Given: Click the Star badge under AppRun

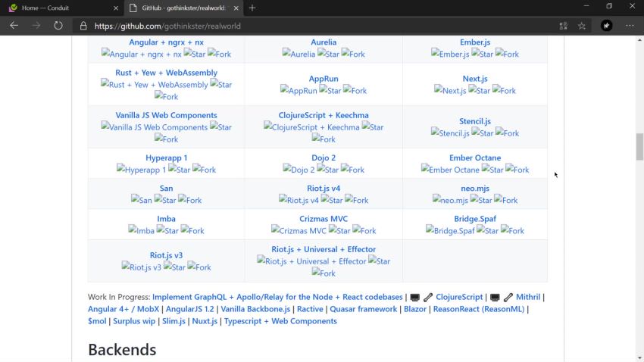Looking at the screenshot, I should (x=330, y=90).
